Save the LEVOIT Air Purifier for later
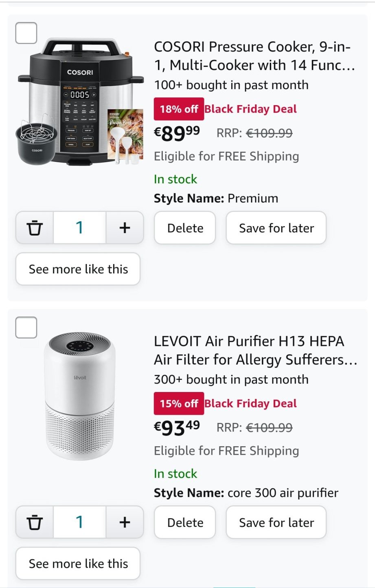Screen dimensions: 375x588 click(x=276, y=522)
